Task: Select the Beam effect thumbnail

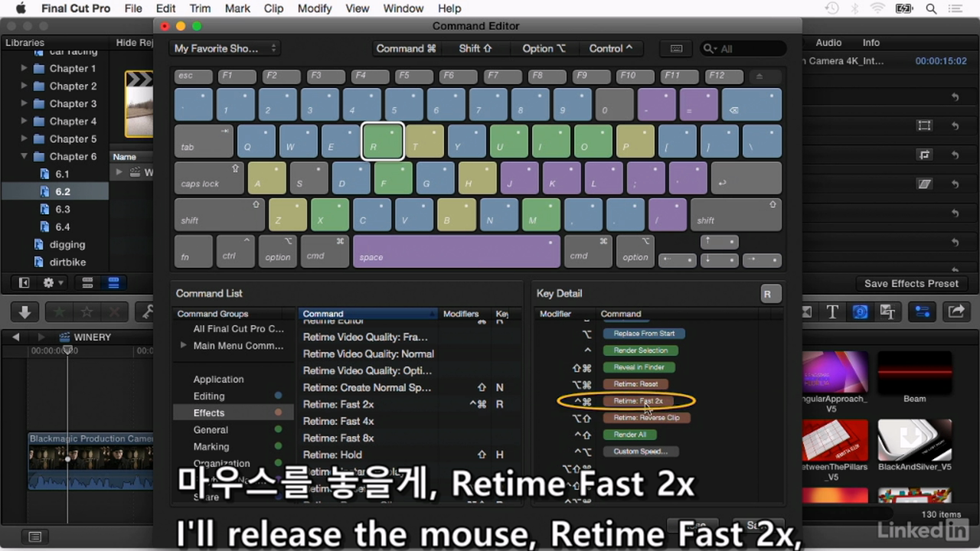Action: [x=915, y=372]
